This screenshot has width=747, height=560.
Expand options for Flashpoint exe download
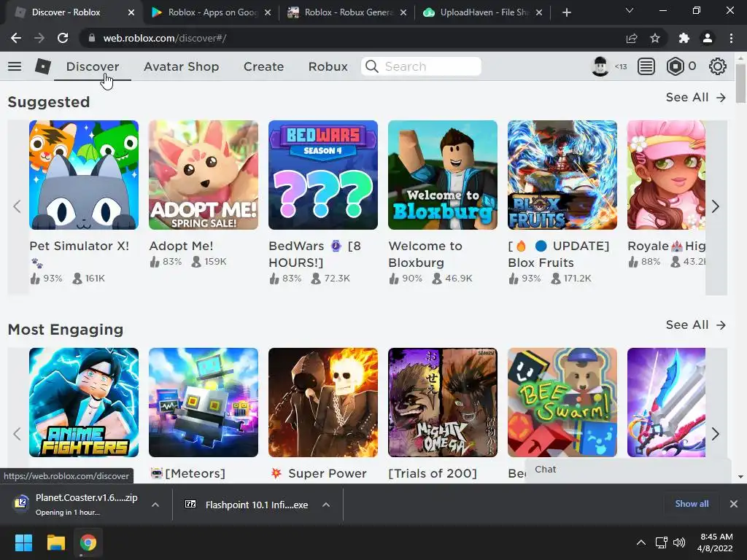326,505
